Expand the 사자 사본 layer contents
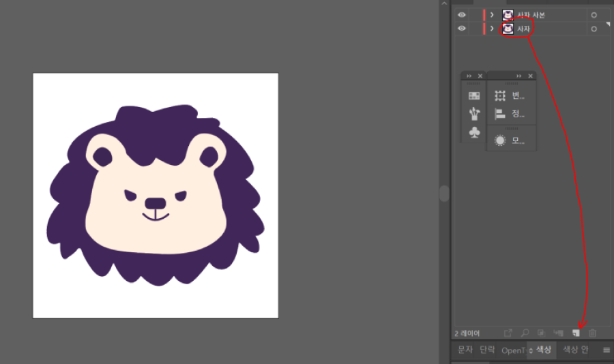 click(492, 14)
